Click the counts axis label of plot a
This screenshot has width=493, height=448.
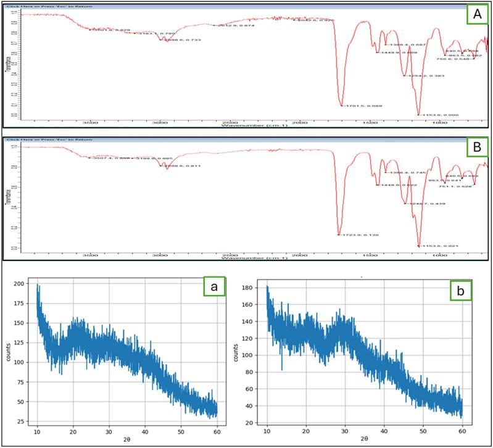[8, 356]
